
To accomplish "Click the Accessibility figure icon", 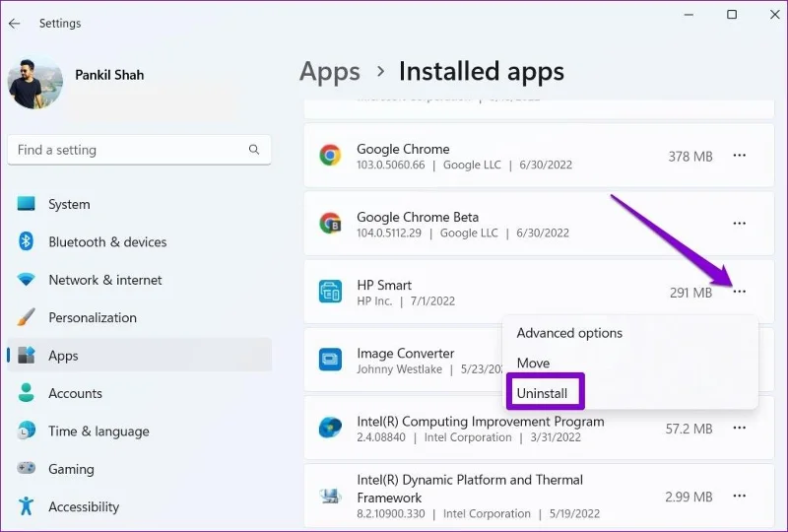I will point(27,505).
